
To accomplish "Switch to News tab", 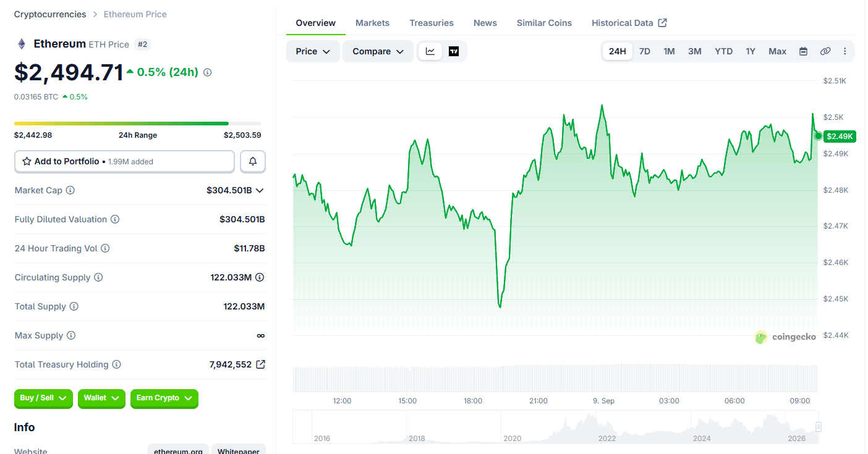I will pyautogui.click(x=485, y=23).
